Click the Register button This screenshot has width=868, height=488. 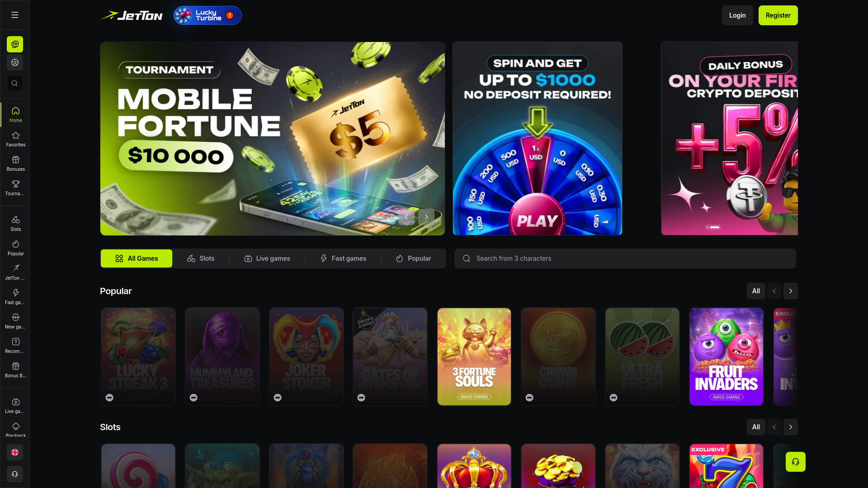coord(778,15)
